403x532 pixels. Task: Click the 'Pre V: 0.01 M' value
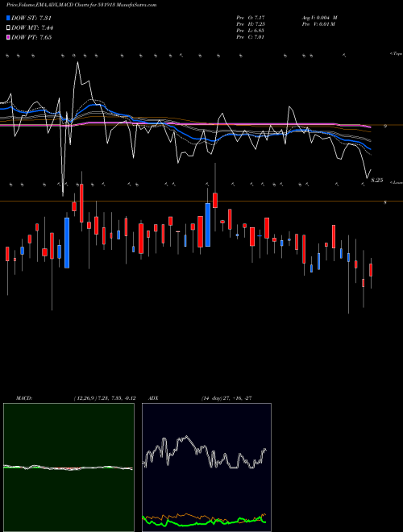[319, 24]
